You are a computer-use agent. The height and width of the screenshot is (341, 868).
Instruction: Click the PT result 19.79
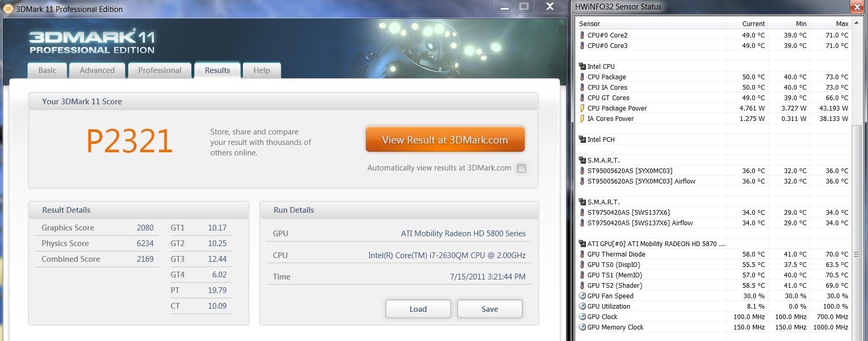(217, 290)
